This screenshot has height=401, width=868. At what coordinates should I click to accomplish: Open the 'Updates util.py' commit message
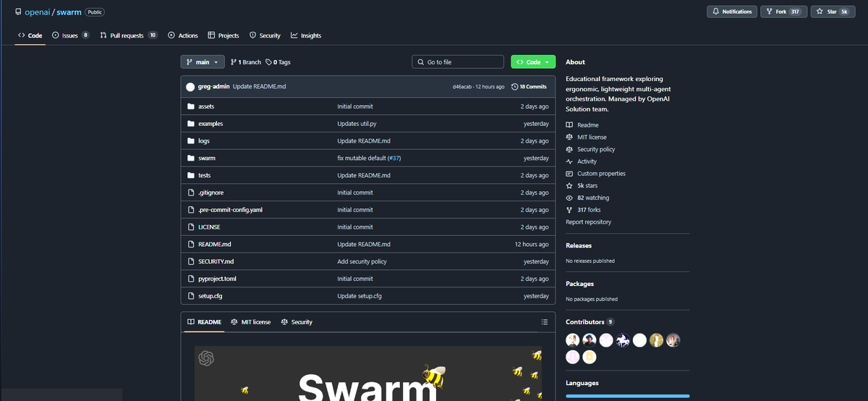(x=357, y=124)
